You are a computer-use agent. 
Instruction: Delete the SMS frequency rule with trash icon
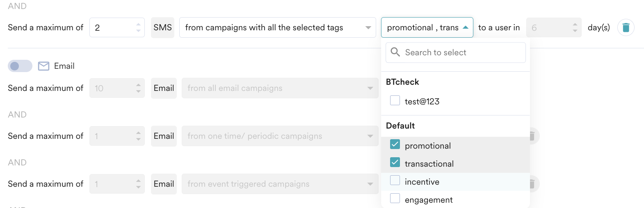[626, 27]
